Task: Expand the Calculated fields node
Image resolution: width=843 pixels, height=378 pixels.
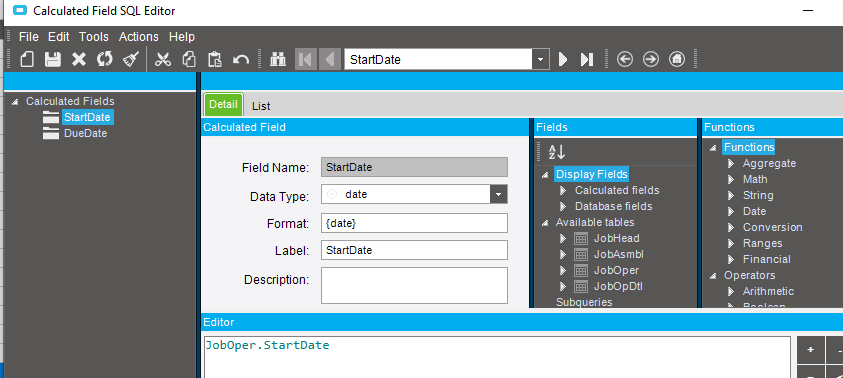Action: tap(563, 190)
